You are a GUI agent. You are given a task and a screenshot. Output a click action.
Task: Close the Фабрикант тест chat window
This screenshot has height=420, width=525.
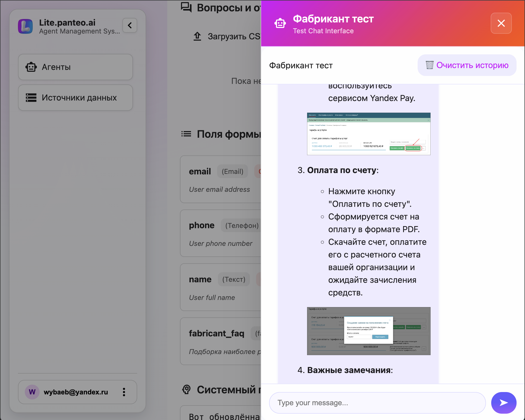(501, 23)
